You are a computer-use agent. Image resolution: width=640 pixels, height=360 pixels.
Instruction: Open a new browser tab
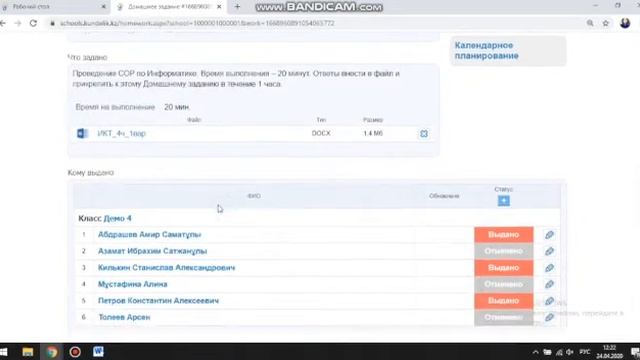pos(237,7)
